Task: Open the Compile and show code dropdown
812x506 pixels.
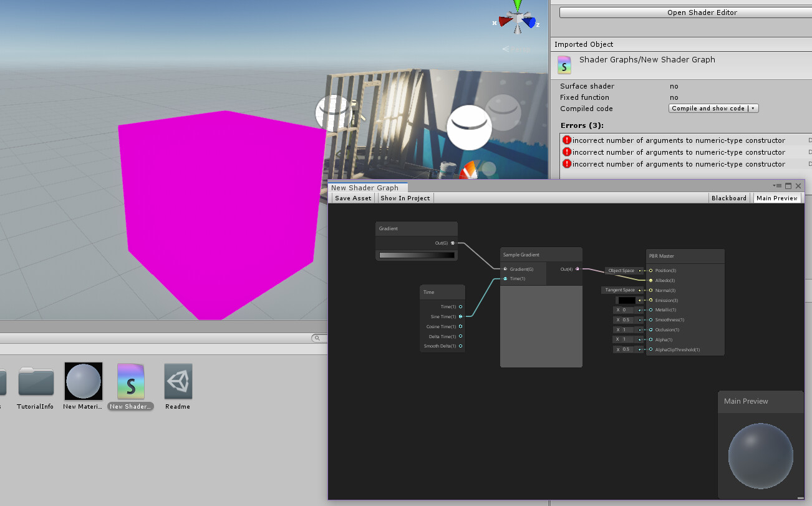Action: (x=713, y=108)
